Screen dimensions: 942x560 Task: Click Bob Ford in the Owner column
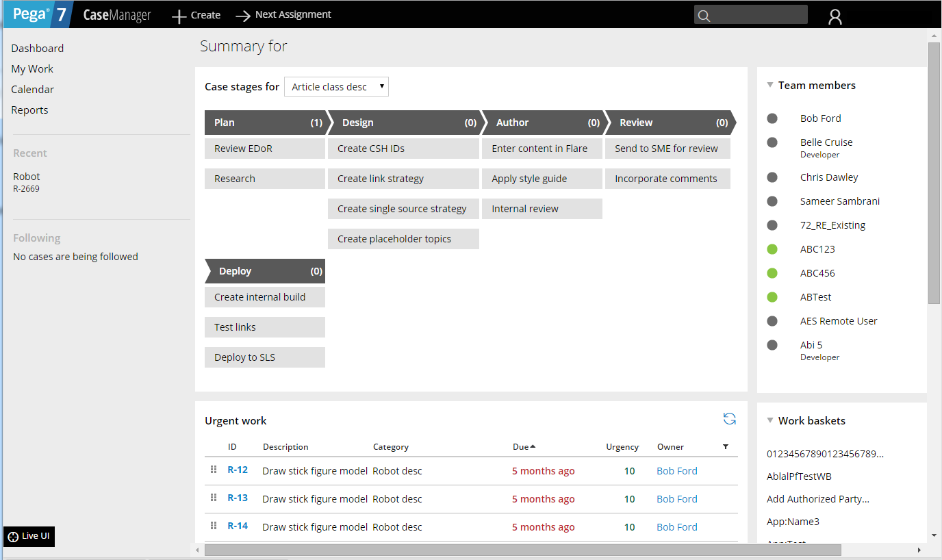[x=676, y=470]
